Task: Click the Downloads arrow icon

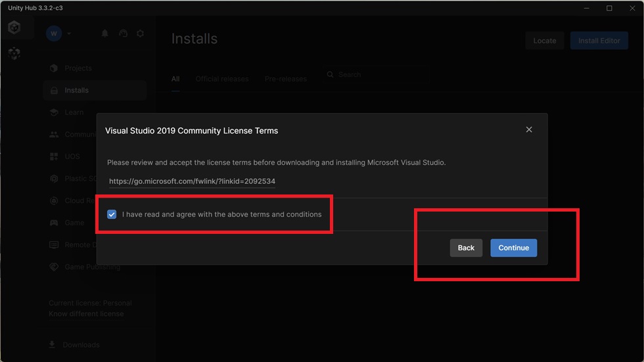Action: tap(52, 344)
